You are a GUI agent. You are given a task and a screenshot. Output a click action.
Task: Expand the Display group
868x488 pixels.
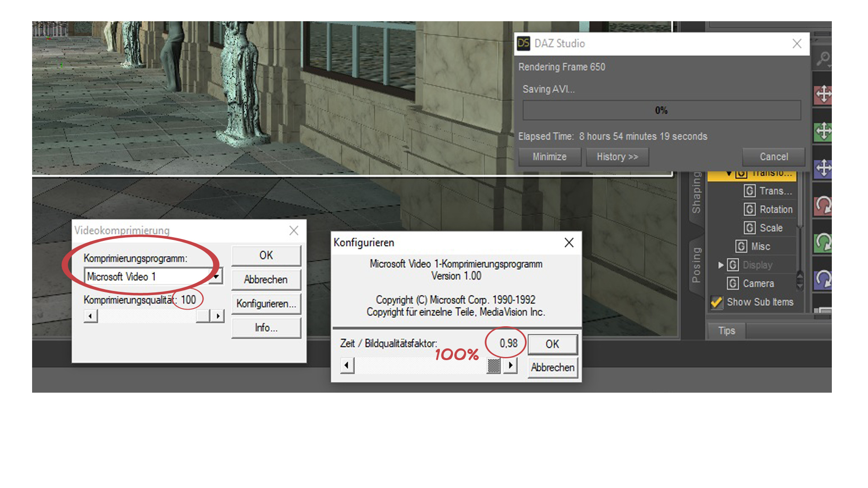(721, 265)
